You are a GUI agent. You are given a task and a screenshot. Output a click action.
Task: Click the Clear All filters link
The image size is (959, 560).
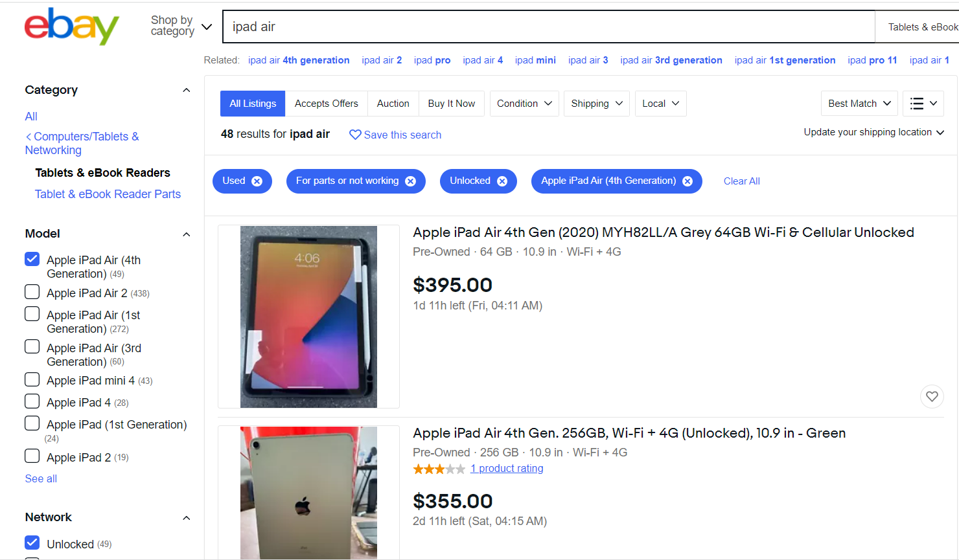742,181
